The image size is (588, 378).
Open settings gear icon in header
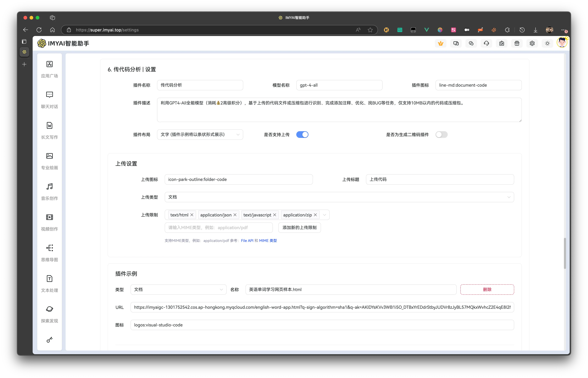coord(532,43)
